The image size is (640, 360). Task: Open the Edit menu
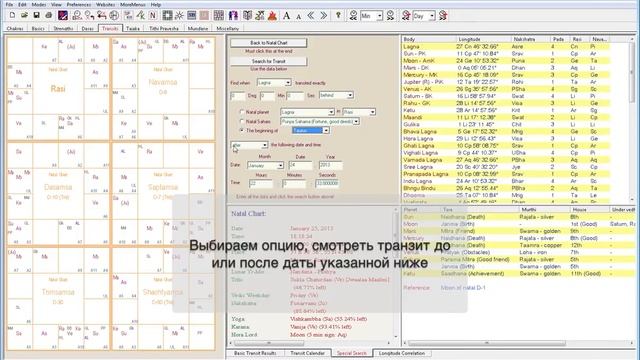click(x=22, y=4)
